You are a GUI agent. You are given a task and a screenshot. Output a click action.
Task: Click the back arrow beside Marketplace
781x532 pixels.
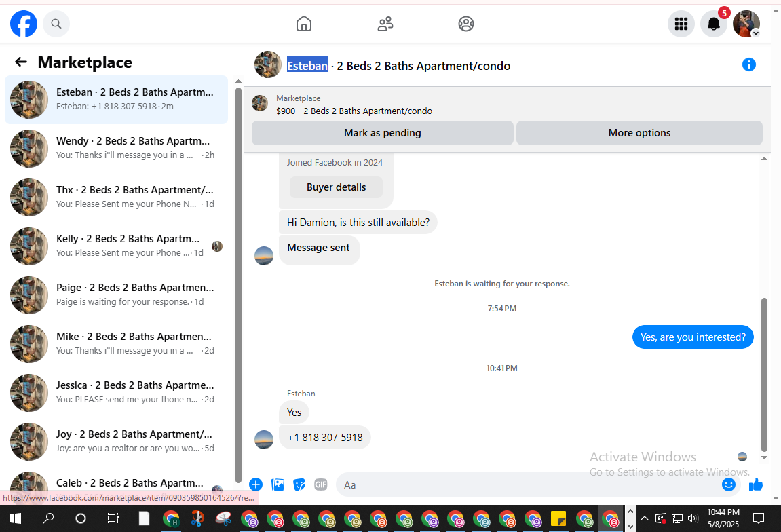click(x=21, y=62)
